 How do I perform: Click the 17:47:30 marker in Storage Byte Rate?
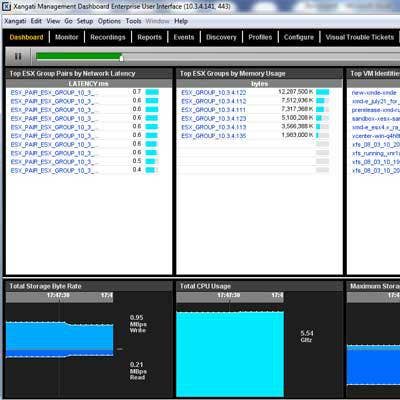point(58,295)
